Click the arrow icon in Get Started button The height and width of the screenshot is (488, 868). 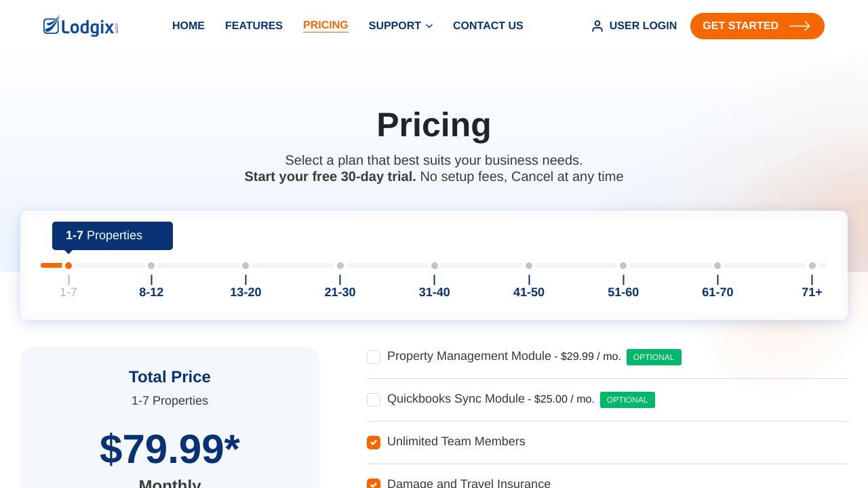click(x=800, y=26)
